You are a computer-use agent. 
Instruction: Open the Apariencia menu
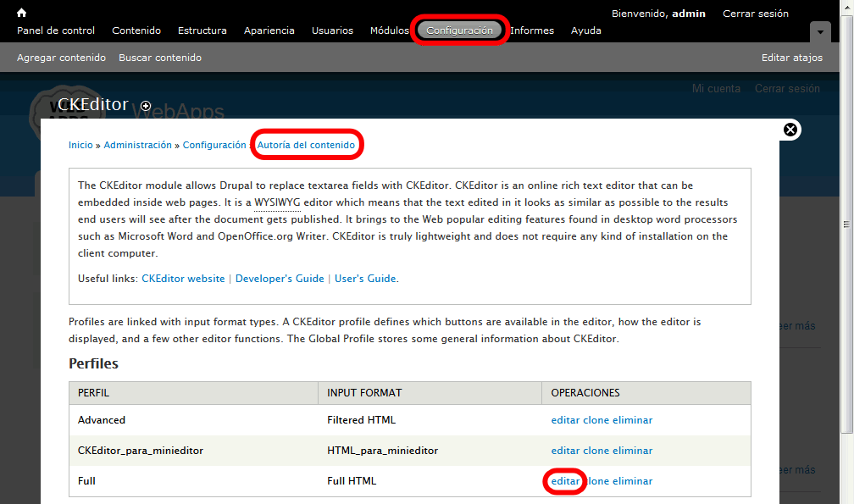coord(269,30)
